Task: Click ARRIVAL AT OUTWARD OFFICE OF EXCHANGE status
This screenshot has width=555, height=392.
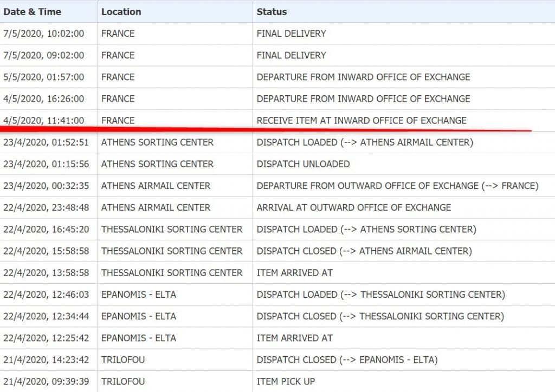Action: tap(353, 207)
